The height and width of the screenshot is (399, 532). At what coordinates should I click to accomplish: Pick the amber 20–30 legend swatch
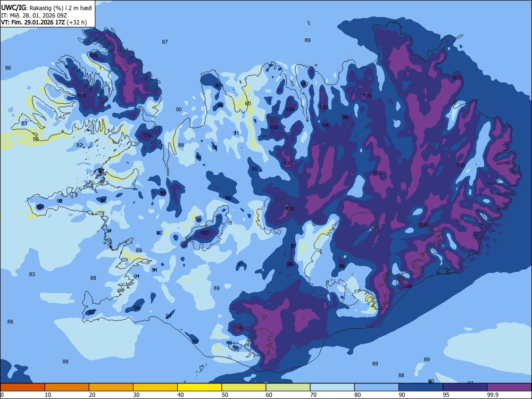[111, 387]
